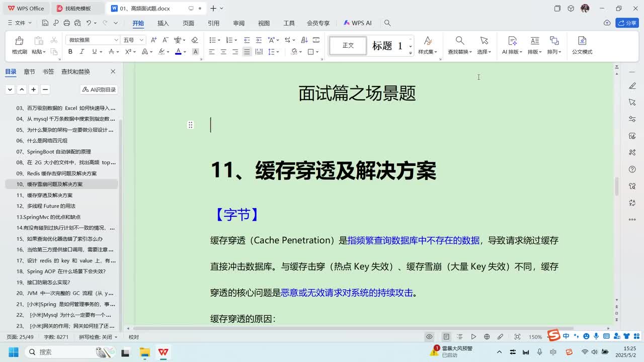Open the File (文件) menu
Image resolution: width=644 pixels, height=362 pixels.
click(x=20, y=23)
